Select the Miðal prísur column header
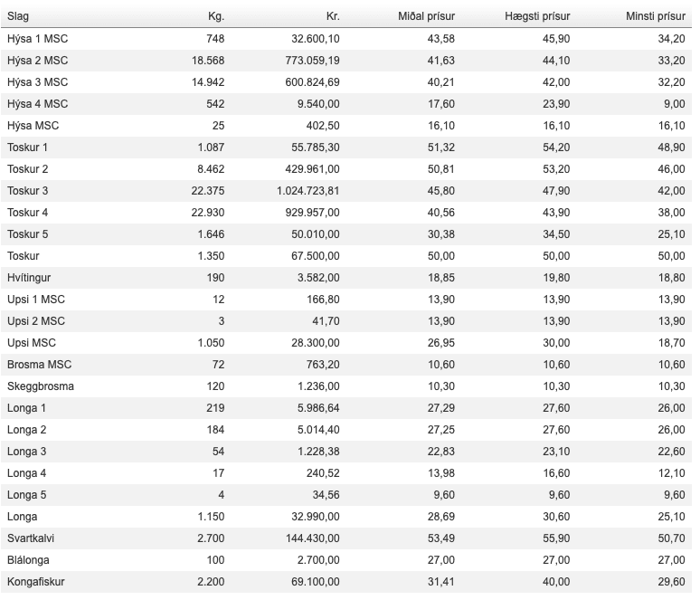The width and height of the screenshot is (700, 600). pyautogui.click(x=426, y=16)
